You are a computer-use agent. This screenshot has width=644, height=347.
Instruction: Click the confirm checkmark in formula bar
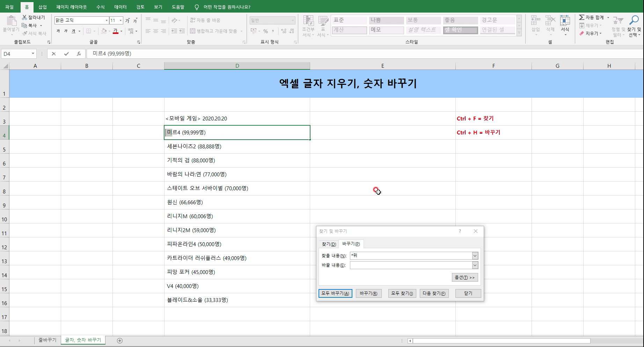click(66, 54)
